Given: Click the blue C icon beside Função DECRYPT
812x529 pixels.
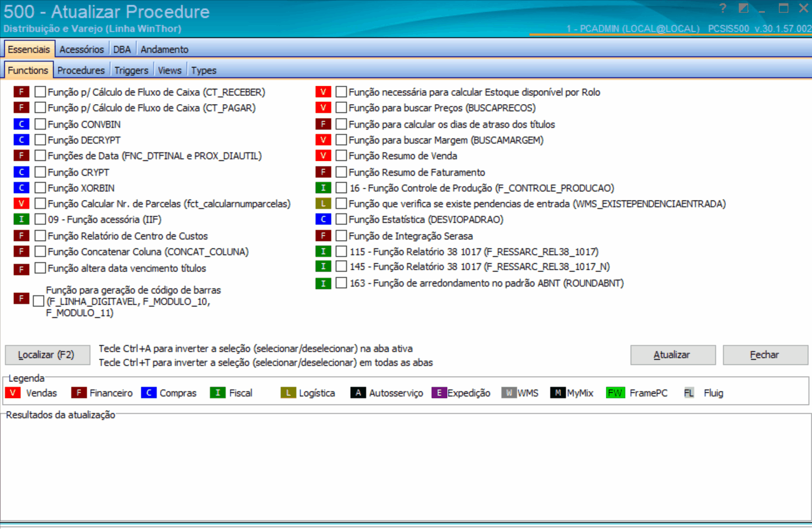Looking at the screenshot, I should (22, 140).
